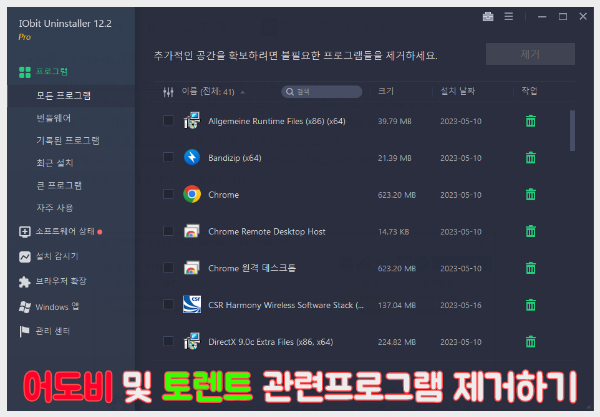Click the DirectX 9.0c Extra Files icon
600x417 pixels.
[192, 341]
